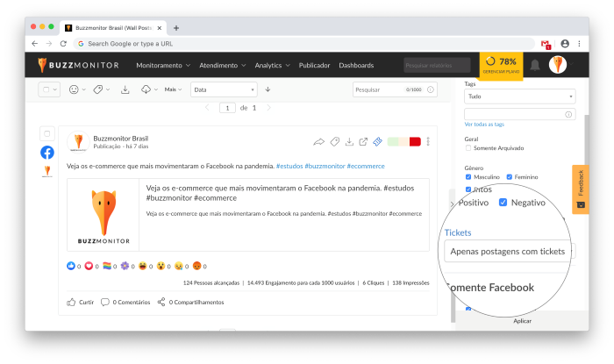The height and width of the screenshot is (364, 614).
Task: Open the post in a new window icon
Action: tap(363, 141)
